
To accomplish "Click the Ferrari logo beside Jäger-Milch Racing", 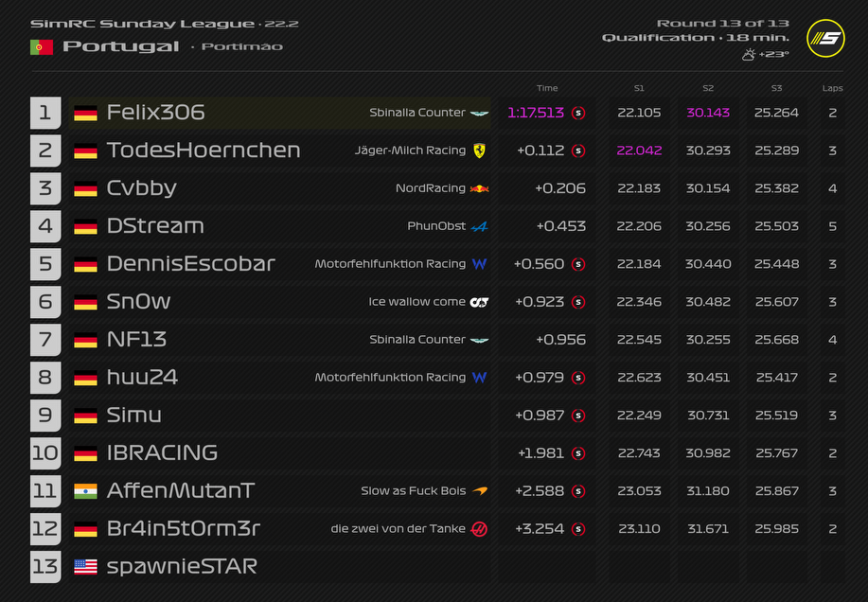I will tap(479, 150).
